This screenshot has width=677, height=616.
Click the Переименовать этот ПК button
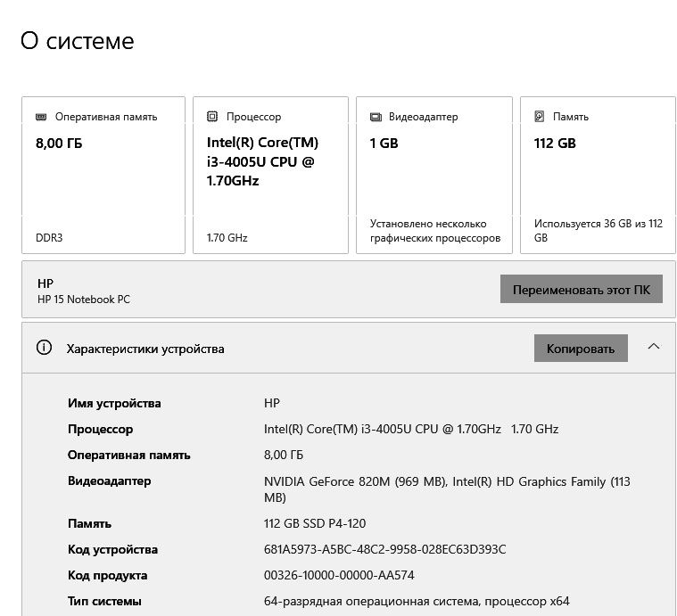(582, 289)
